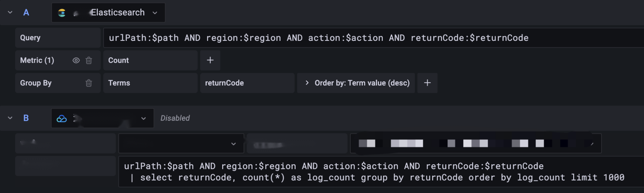Delete Metric (1) using trash icon
Viewport: 644px width, 193px height.
(89, 60)
